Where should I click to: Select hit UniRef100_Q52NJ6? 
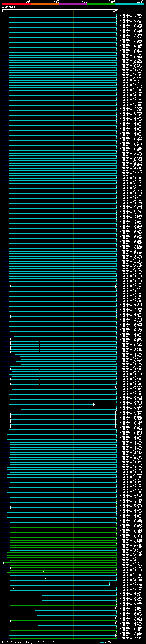131,459
